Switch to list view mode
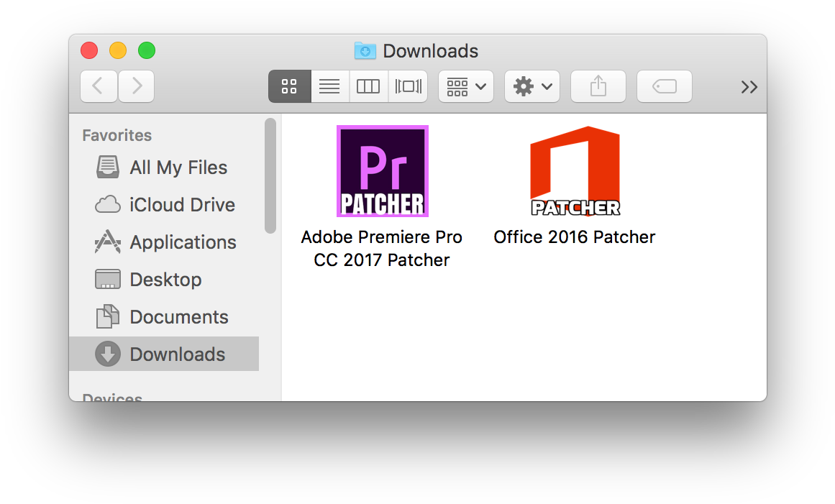 coord(329,87)
